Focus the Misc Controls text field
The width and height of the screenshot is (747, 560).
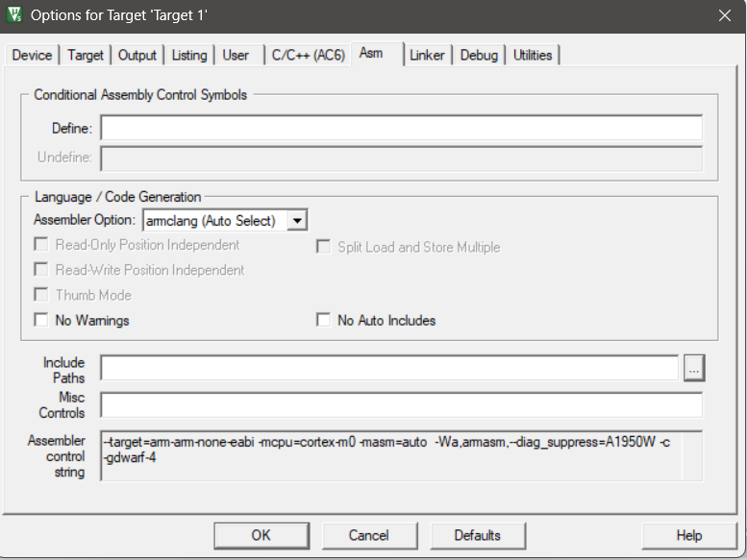(x=401, y=405)
